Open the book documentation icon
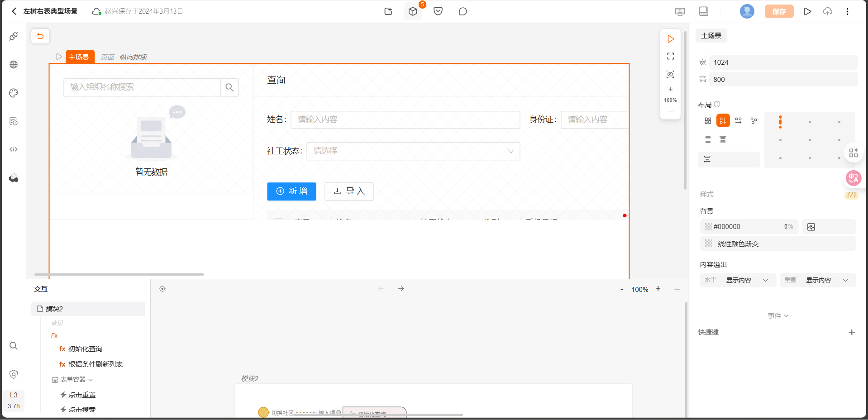Viewport: 868px width, 420px height. tap(704, 11)
